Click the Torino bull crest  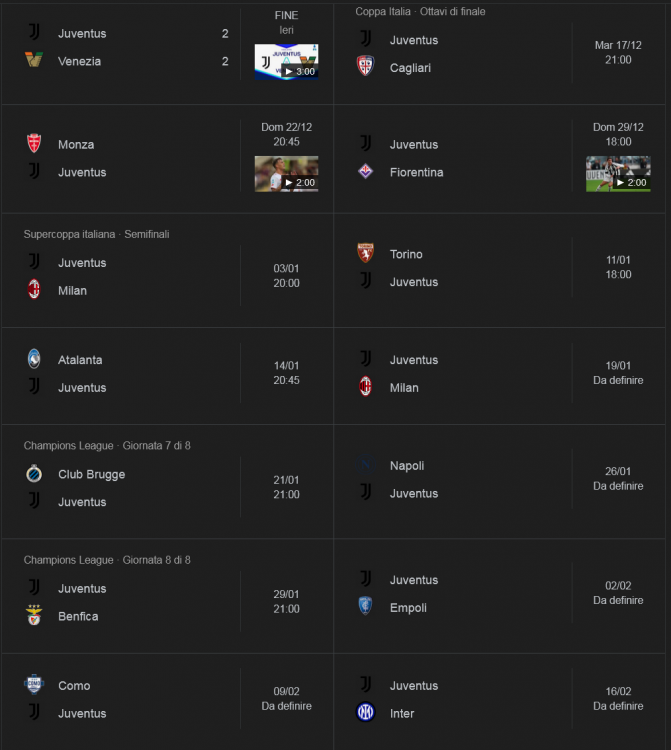365,253
